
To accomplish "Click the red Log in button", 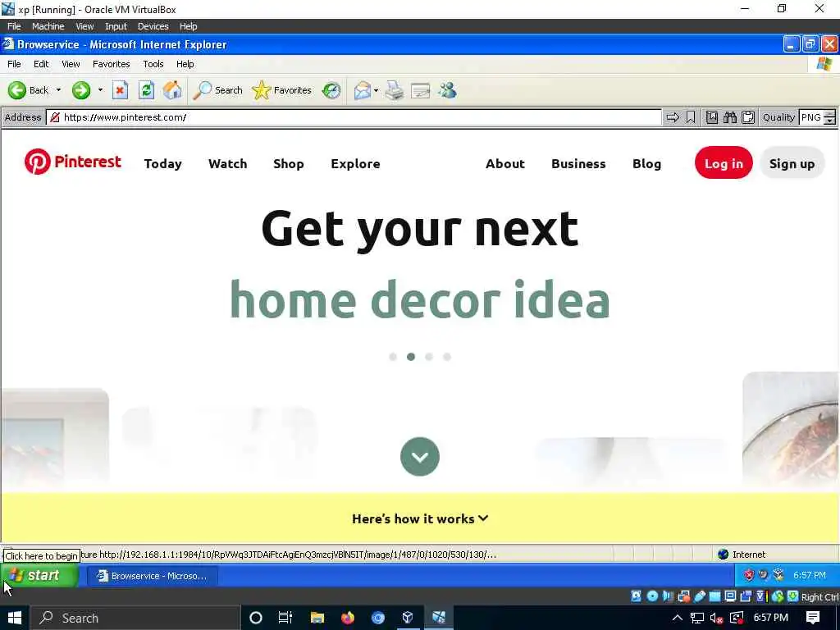I will point(724,163).
